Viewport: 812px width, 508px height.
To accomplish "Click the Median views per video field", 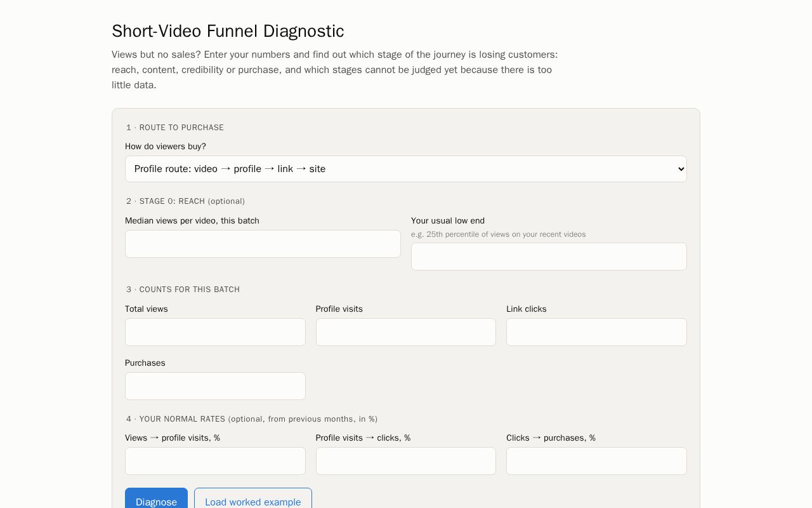I will [x=263, y=244].
